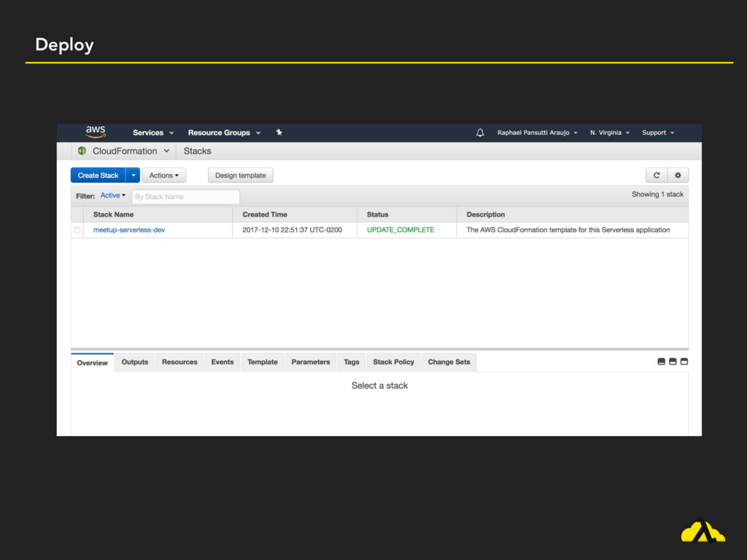The height and width of the screenshot is (560, 747).
Task: Open the Create Stack arrow dropdown
Action: [133, 175]
